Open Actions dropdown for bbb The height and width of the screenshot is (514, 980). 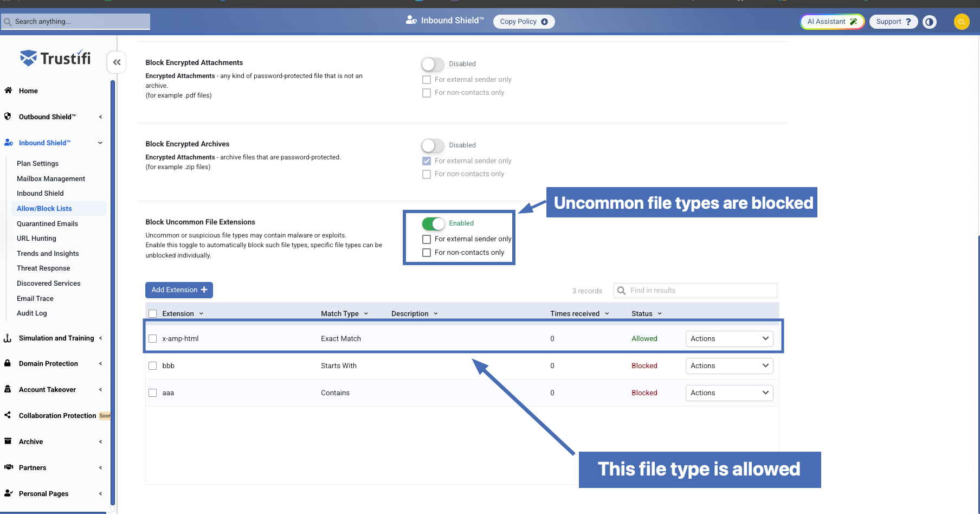(729, 365)
